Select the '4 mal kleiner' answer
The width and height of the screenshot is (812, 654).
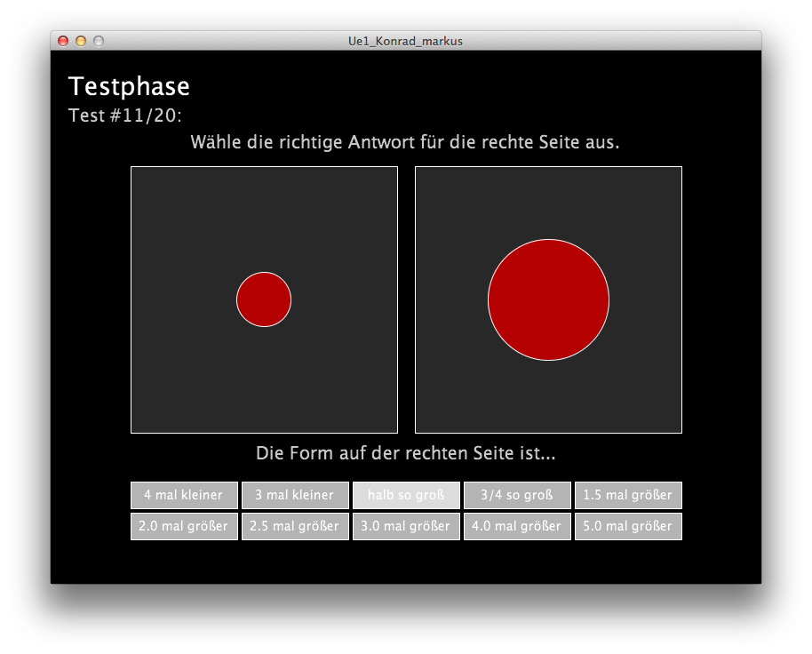[184, 495]
